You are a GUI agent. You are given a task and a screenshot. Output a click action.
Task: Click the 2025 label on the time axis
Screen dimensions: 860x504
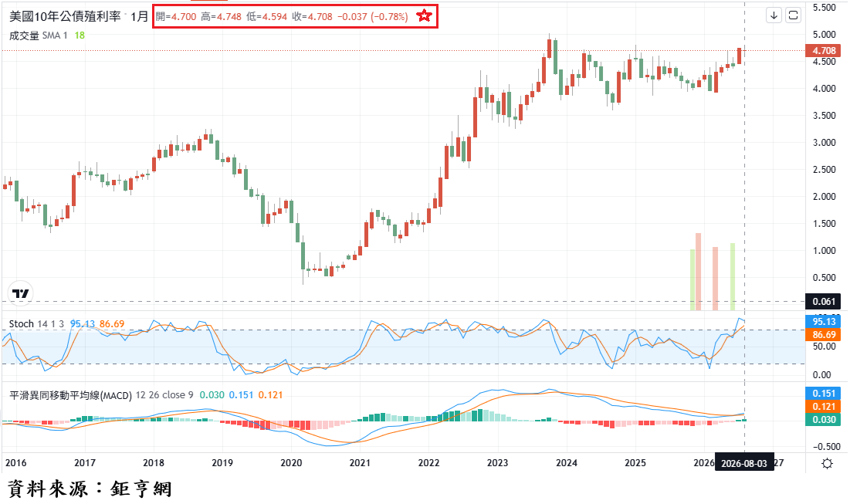point(635,463)
